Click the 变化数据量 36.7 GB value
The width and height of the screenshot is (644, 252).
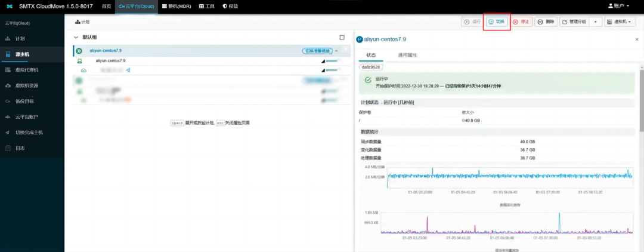tap(527, 150)
